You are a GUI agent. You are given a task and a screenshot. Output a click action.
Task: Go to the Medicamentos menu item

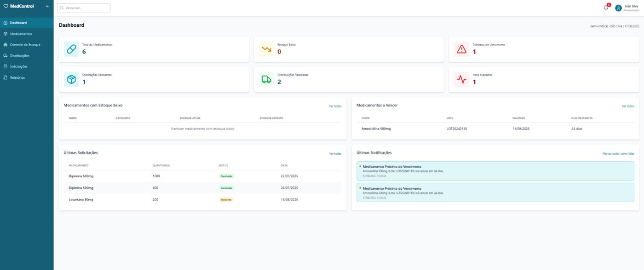27,34
